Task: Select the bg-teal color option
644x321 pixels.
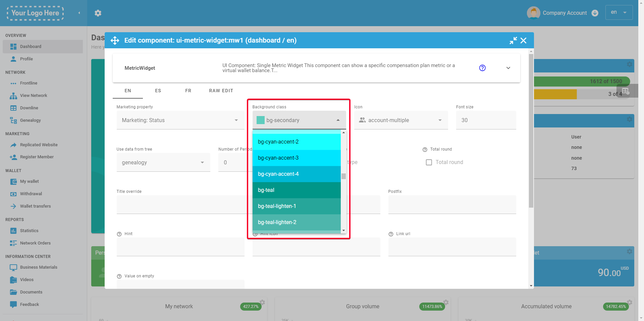Action: tap(296, 190)
